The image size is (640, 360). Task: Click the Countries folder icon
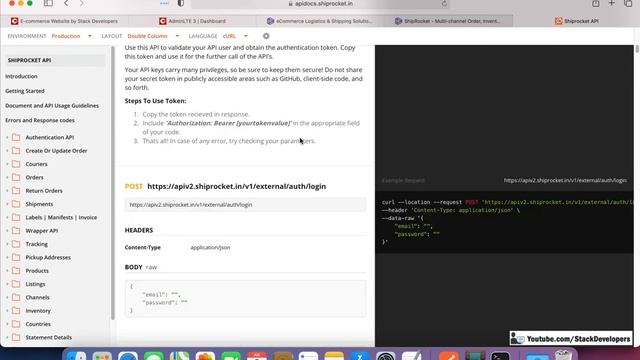pos(16,324)
